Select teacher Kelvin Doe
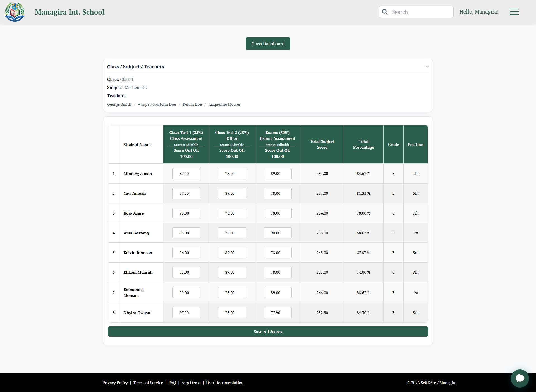Viewport: 536px width, 392px height. (x=192, y=104)
